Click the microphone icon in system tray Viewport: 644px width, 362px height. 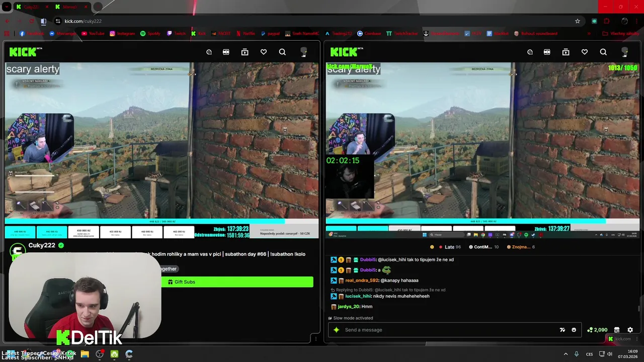point(577,354)
